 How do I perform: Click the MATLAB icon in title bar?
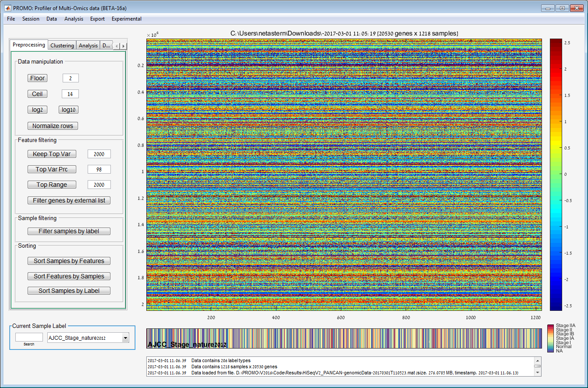point(7,8)
